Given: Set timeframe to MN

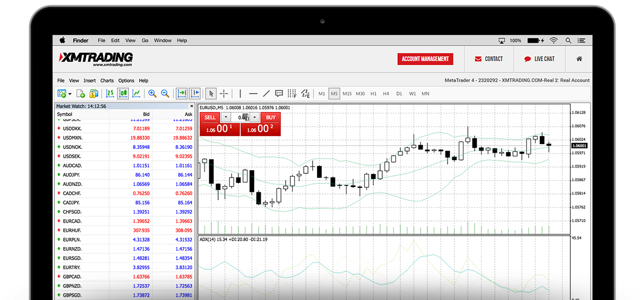Looking at the screenshot, I should coord(425,94).
